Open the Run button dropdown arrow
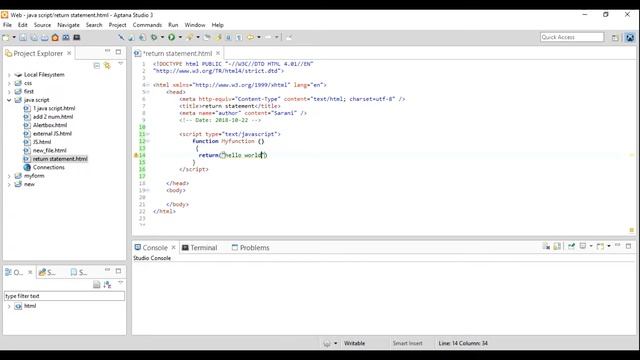 tap(180, 38)
